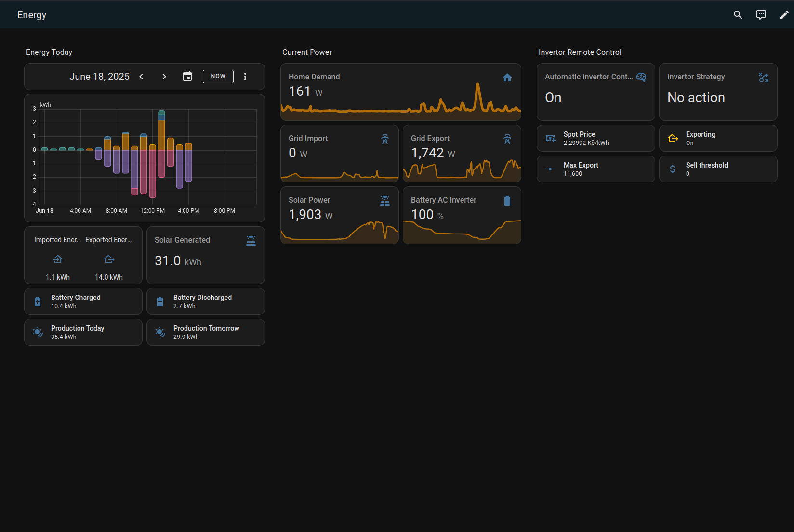Click the Solar Generated 31.0 kWh value
Image resolution: width=794 pixels, height=532 pixels.
[x=178, y=261]
